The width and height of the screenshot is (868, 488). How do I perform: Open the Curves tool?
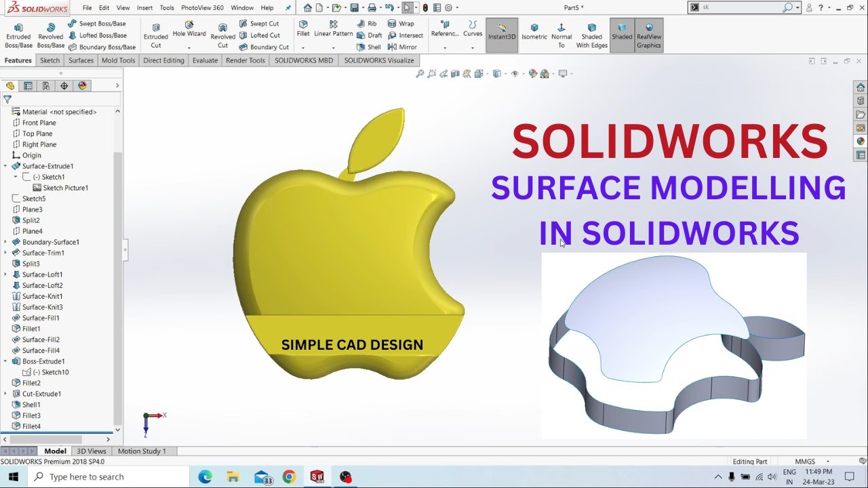(473, 28)
